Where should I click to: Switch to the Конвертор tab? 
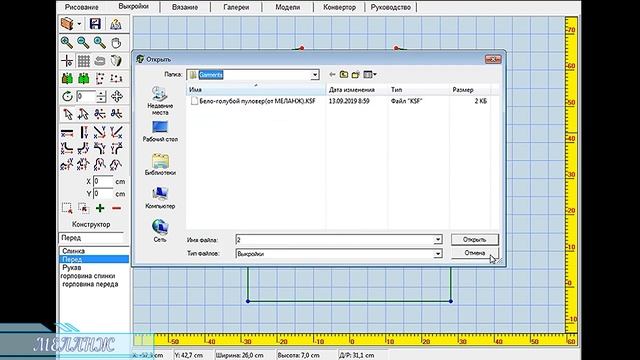pos(339,7)
